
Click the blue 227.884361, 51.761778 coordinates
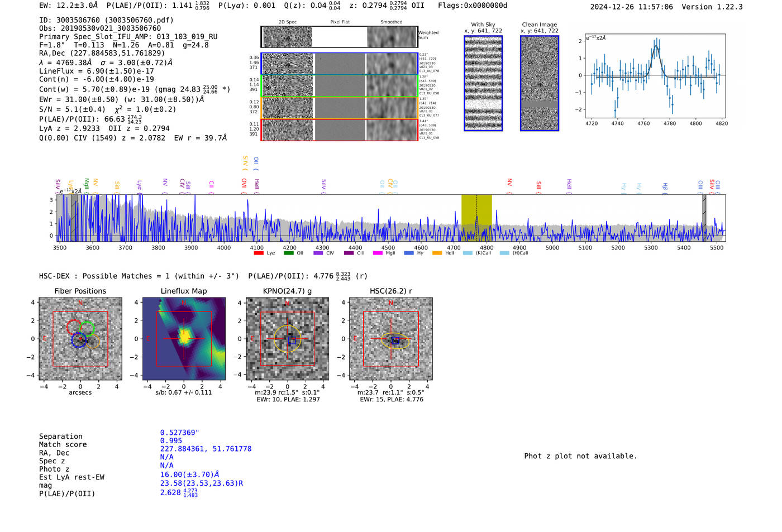(x=206, y=449)
